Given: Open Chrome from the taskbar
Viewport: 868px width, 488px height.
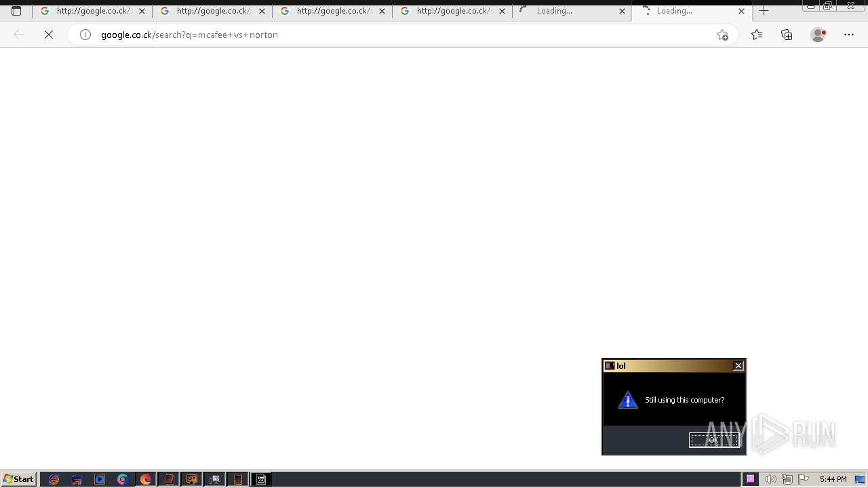Looking at the screenshot, I should 123,479.
